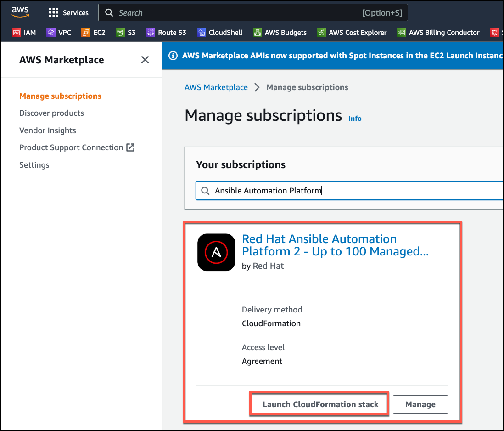Click the magnifier icon in subscriptions search
Viewport: 504px width, 431px height.
tap(205, 191)
